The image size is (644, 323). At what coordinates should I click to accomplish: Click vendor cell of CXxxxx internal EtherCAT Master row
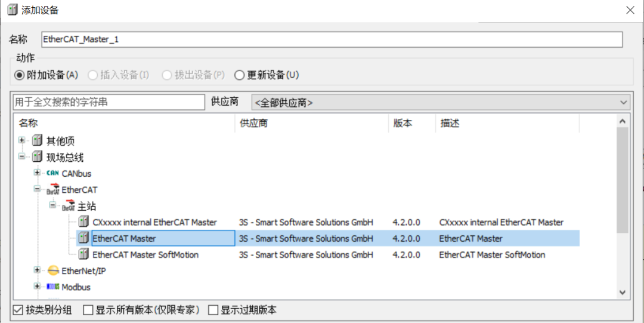click(x=306, y=222)
